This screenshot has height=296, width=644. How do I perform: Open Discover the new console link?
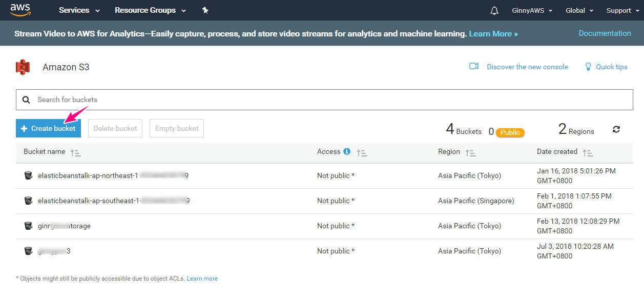(x=527, y=67)
